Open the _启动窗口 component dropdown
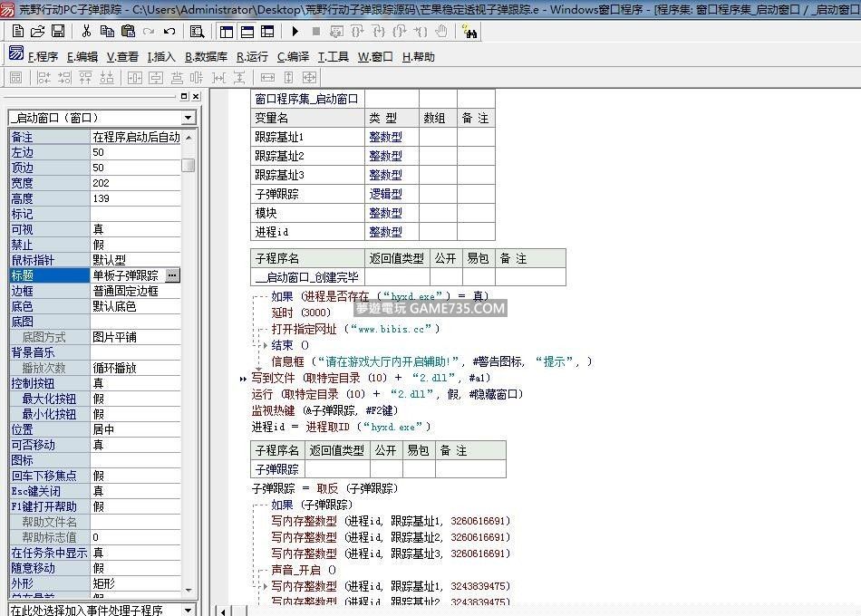861x616 pixels. click(x=189, y=118)
